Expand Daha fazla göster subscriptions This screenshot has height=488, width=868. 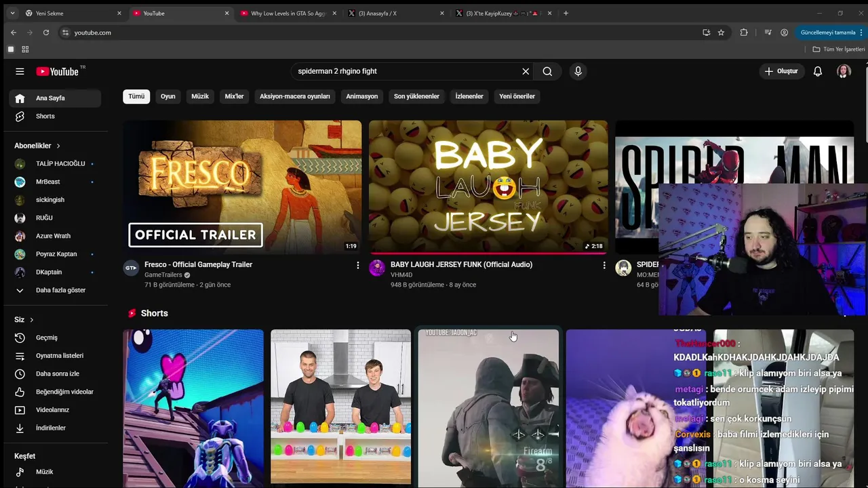pyautogui.click(x=55, y=290)
